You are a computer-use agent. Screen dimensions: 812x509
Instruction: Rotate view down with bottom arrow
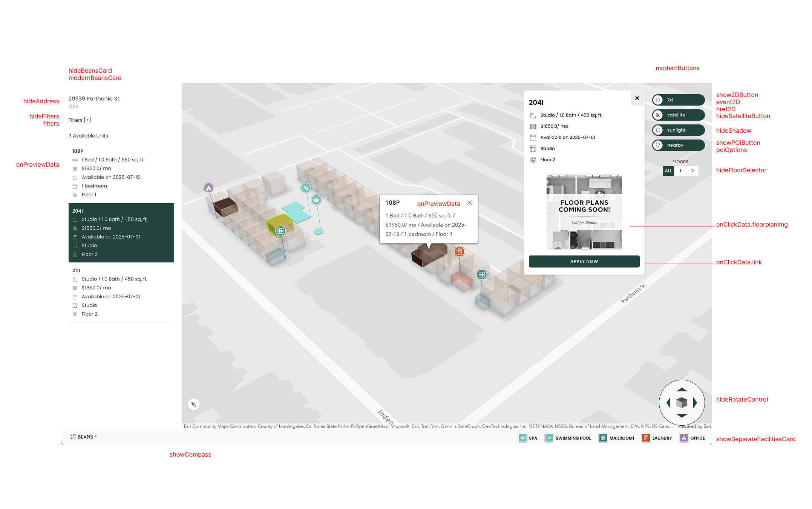[x=682, y=415]
